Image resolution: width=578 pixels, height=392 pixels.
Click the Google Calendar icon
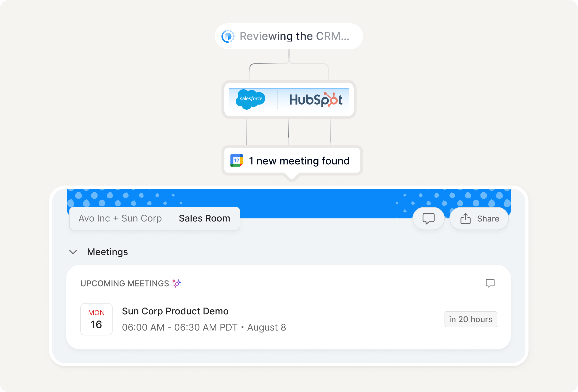tap(236, 161)
